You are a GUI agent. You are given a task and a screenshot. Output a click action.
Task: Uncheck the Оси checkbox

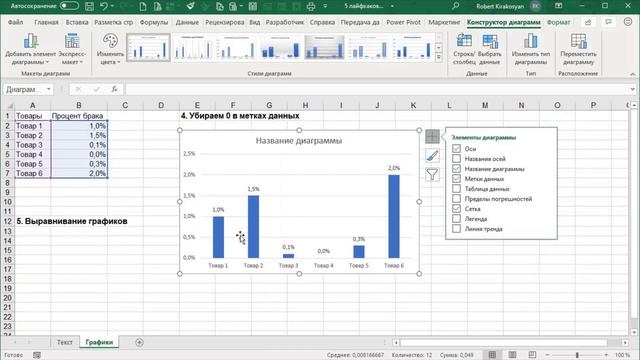[456, 149]
